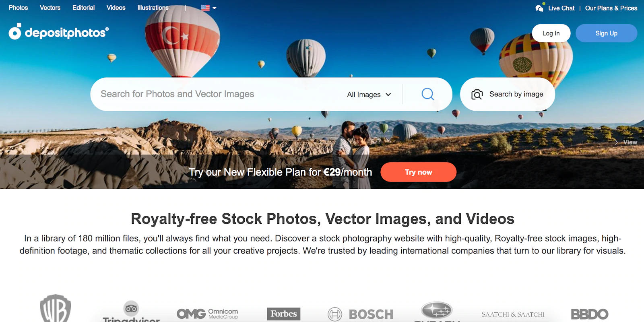The height and width of the screenshot is (322, 644).
Task: Click the magnifying glass search icon
Action: click(427, 94)
